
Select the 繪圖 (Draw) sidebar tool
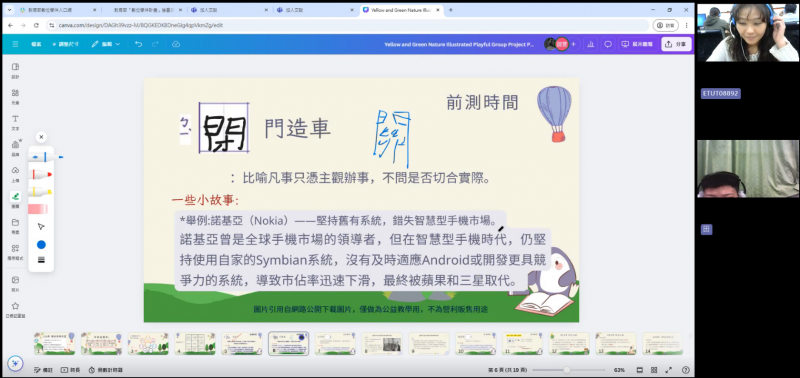pyautogui.click(x=15, y=200)
